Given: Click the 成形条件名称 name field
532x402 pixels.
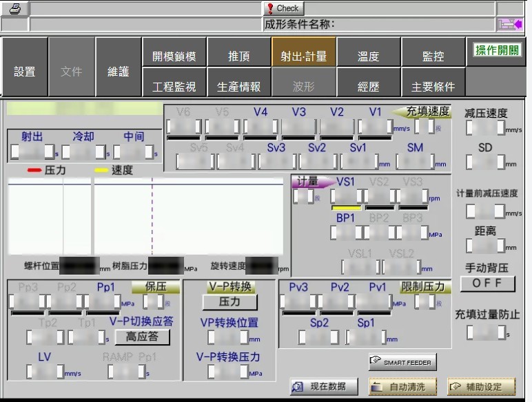Looking at the screenshot, I should (378, 24).
